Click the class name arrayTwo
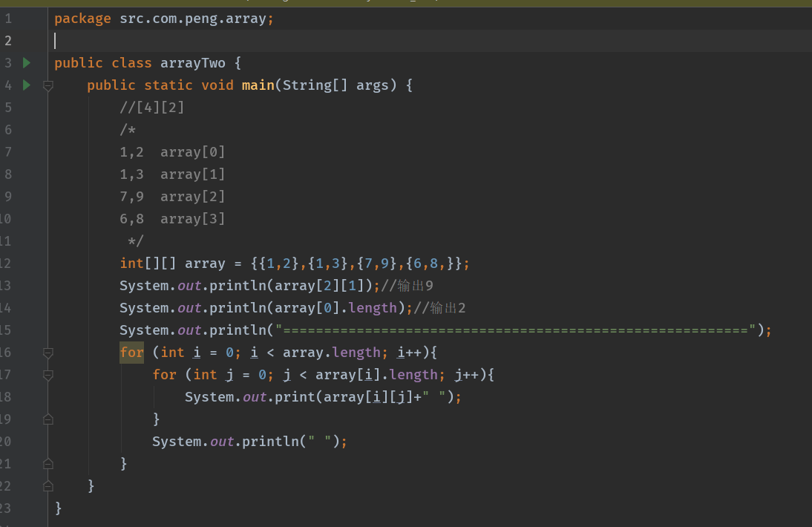The image size is (812, 527). (x=193, y=63)
